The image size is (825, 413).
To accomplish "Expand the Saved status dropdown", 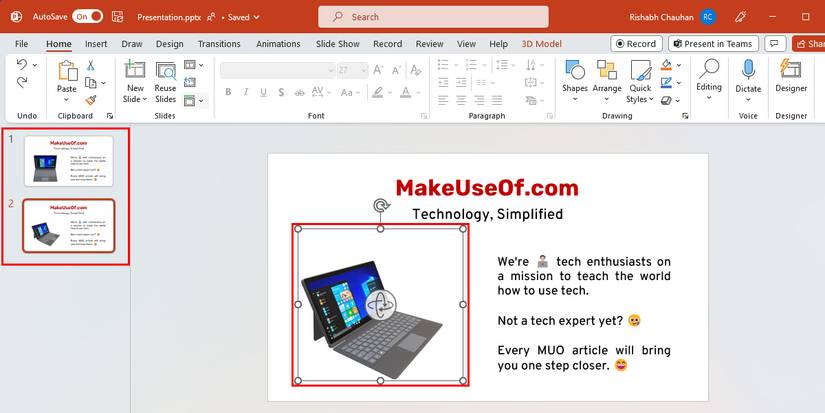I will point(256,17).
